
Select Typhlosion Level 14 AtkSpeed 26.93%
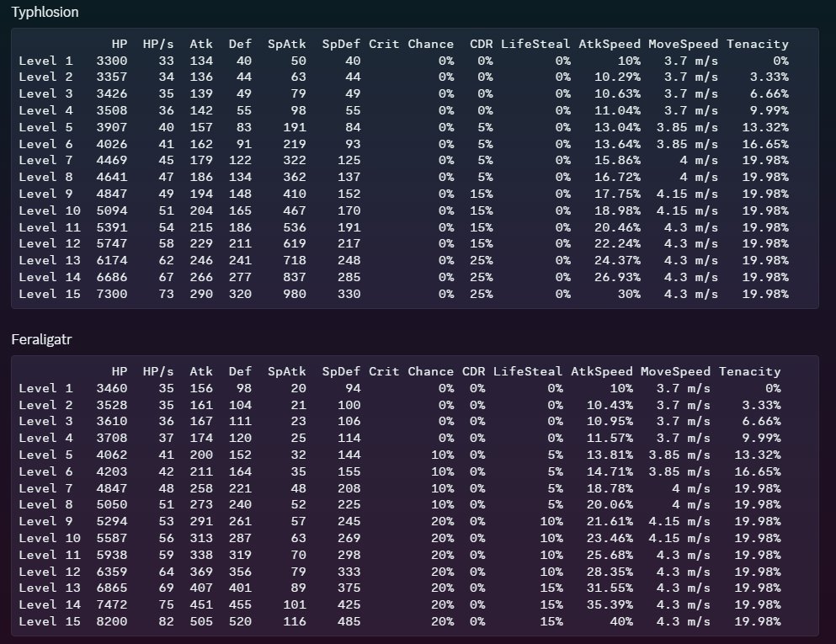pyautogui.click(x=617, y=277)
